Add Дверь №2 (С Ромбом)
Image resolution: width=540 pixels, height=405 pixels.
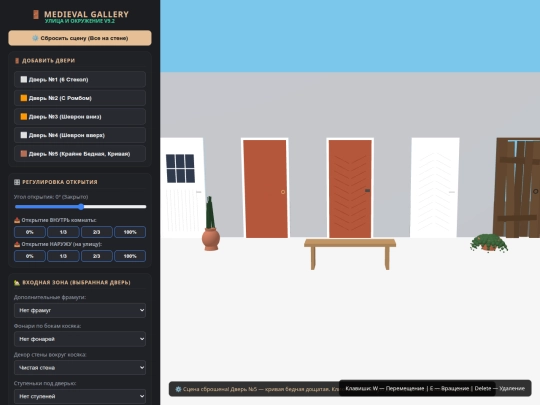click(80, 98)
